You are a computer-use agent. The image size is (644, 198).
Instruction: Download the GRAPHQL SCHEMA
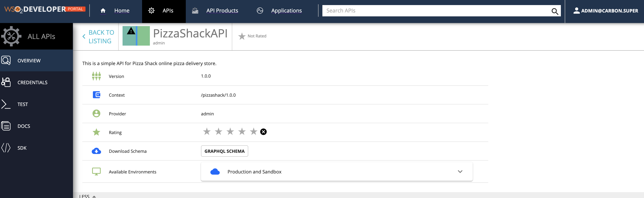224,151
